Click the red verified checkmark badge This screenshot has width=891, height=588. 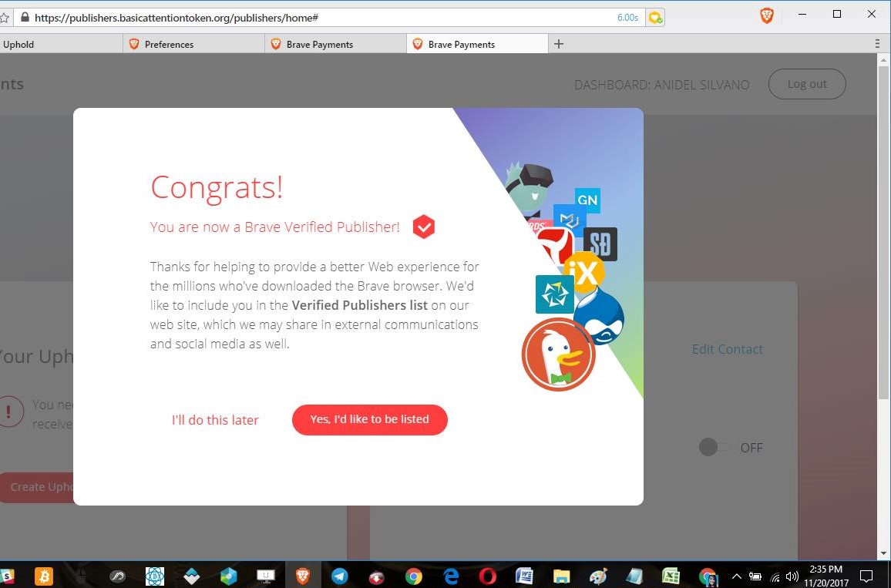pos(423,227)
